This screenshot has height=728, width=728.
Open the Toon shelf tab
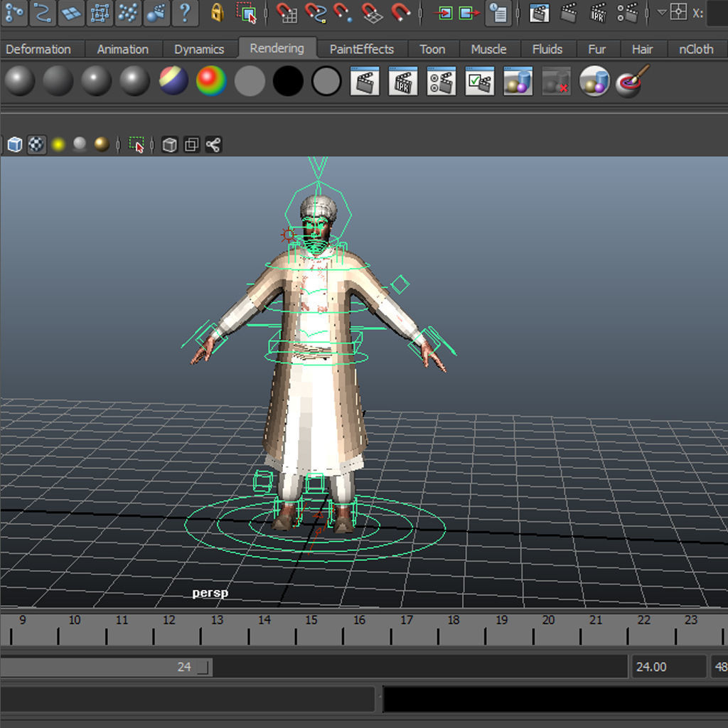pos(432,49)
